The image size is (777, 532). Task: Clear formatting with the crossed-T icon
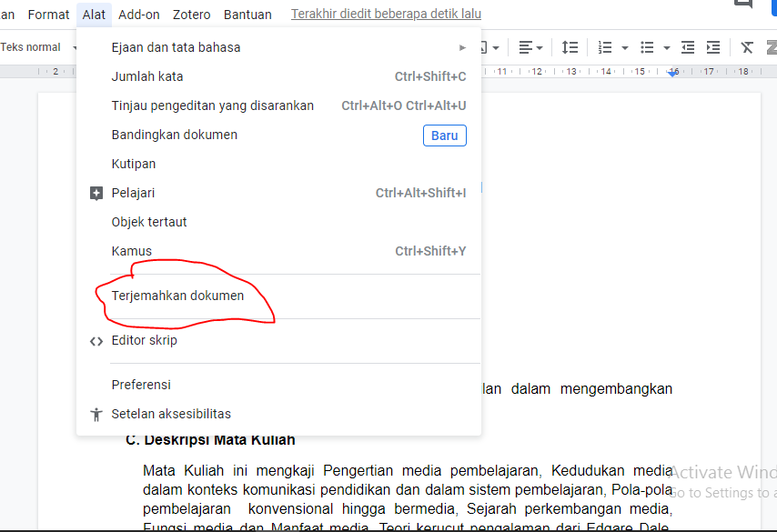click(x=747, y=47)
